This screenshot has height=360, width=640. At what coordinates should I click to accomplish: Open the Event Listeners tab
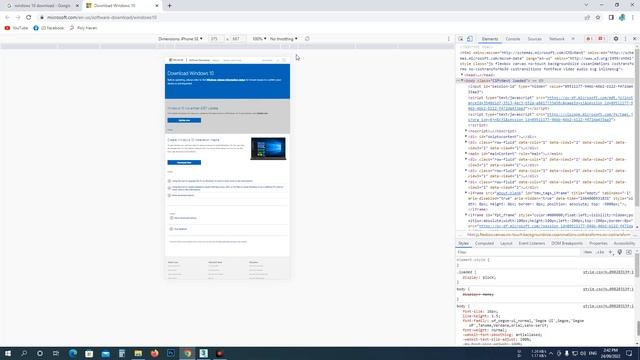tap(532, 243)
